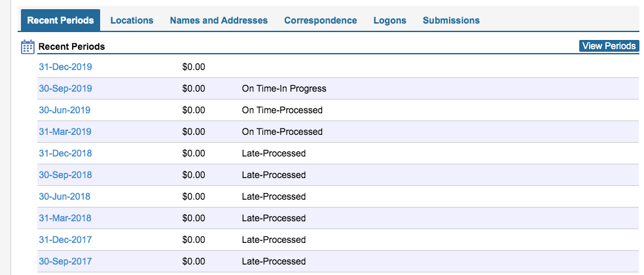Image resolution: width=644 pixels, height=275 pixels.
Task: Click the 30-Sep-2018 period link
Action: (65, 175)
